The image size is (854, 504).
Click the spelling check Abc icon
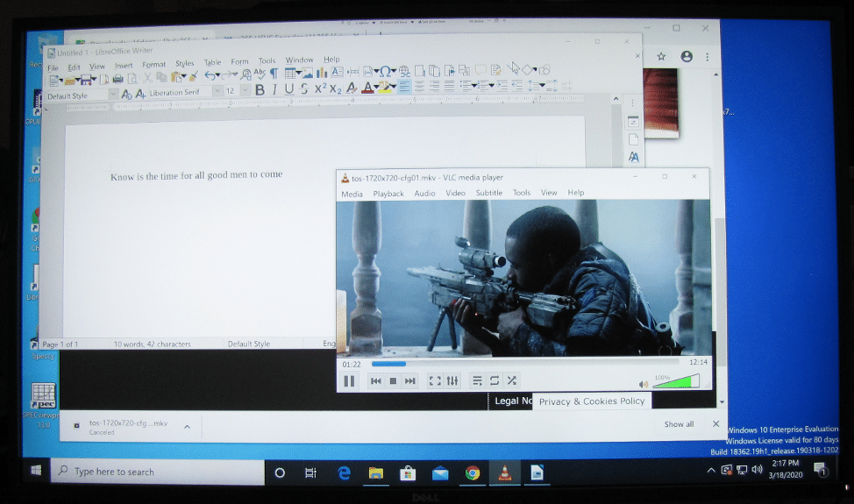click(260, 74)
